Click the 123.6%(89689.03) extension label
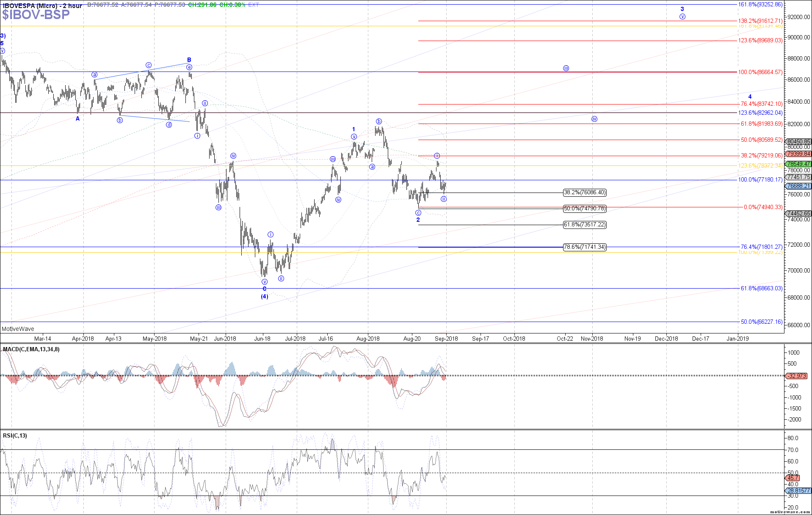This screenshot has width=812, height=515. pyautogui.click(x=760, y=41)
